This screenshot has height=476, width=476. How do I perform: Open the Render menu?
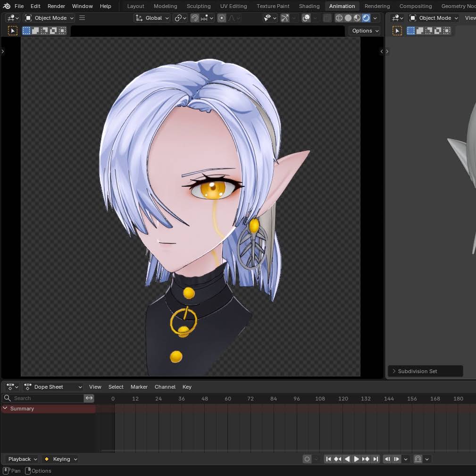click(56, 6)
